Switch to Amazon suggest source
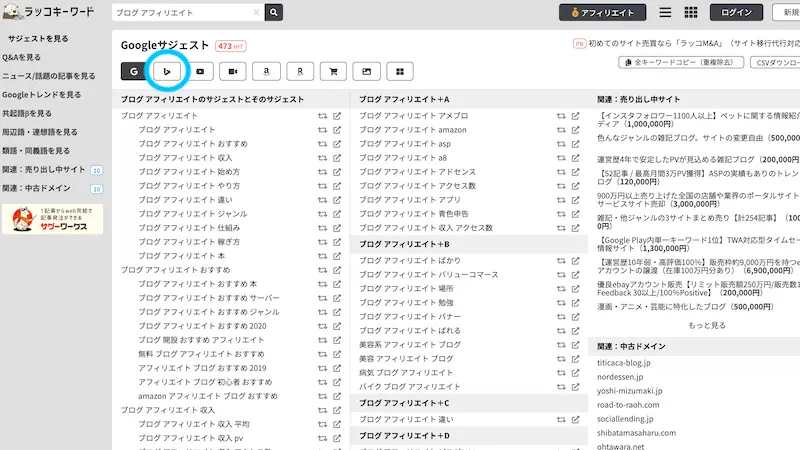Image resolution: width=800 pixels, height=450 pixels. pos(266,71)
